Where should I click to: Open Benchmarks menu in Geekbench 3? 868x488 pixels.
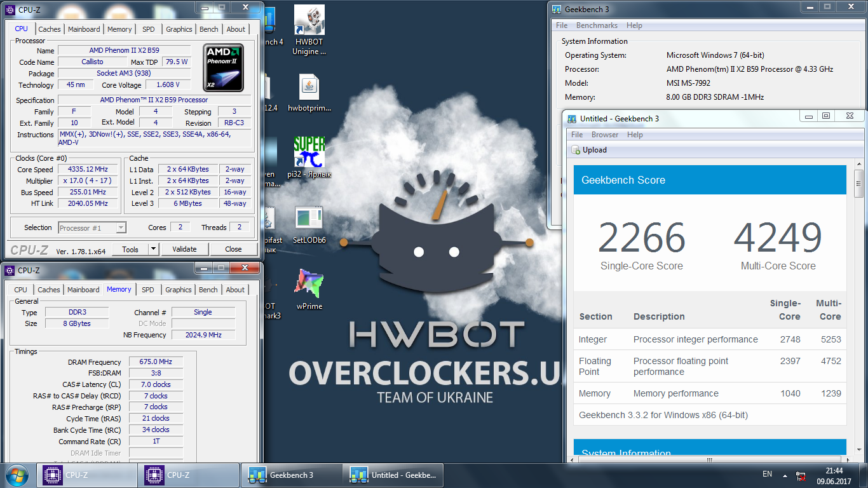click(x=597, y=25)
